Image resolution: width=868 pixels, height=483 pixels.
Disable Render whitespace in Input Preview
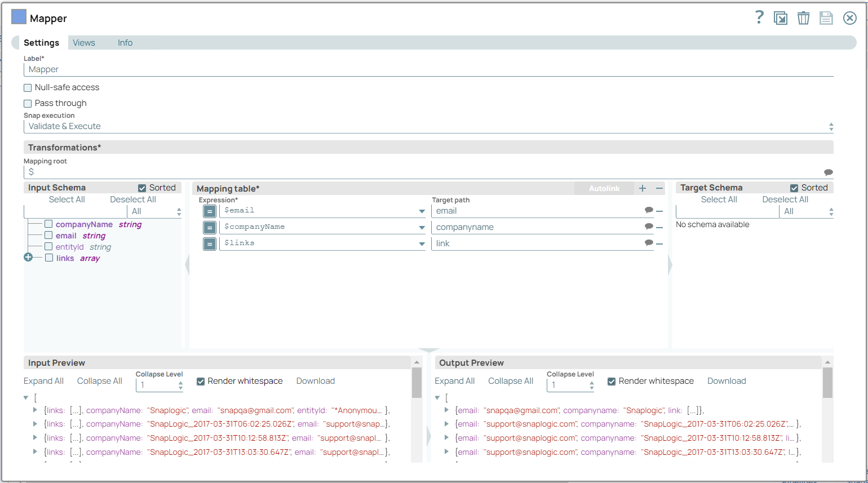tap(200, 381)
